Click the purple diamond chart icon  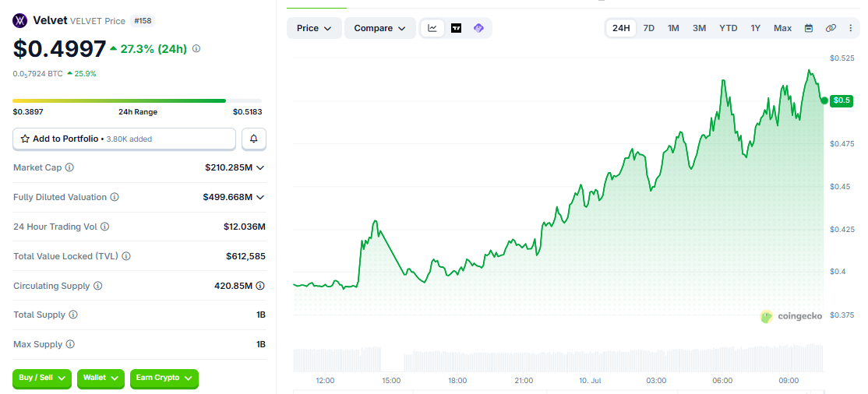(x=479, y=28)
